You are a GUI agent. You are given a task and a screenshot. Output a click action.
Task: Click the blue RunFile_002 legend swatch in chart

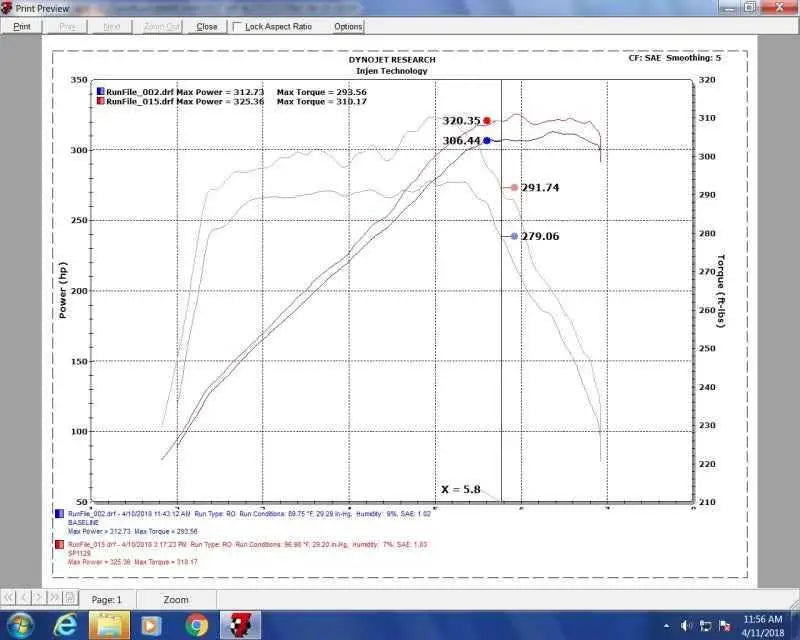click(101, 91)
